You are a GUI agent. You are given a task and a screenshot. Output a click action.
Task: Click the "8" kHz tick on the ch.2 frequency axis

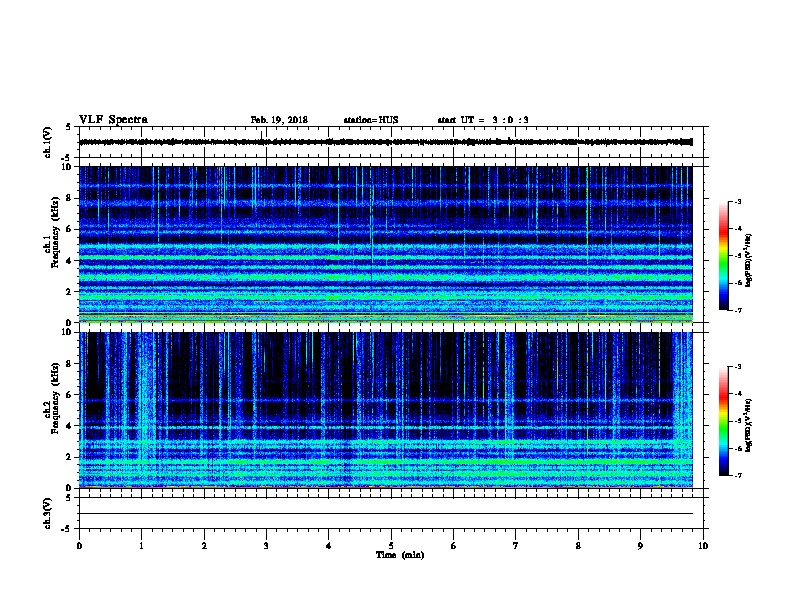coord(69,364)
